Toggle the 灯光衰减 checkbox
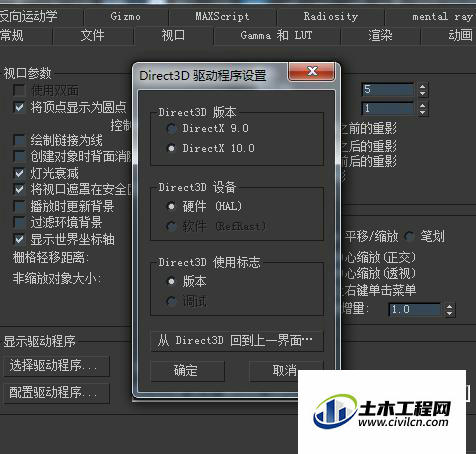Image resolution: width=476 pixels, height=454 pixels. (x=19, y=173)
